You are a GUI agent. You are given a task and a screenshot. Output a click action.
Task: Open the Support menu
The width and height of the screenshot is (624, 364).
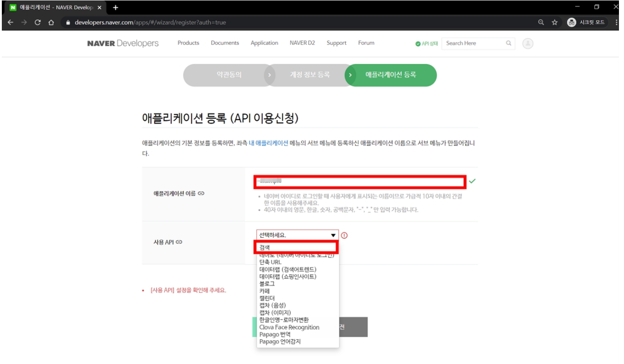click(336, 43)
